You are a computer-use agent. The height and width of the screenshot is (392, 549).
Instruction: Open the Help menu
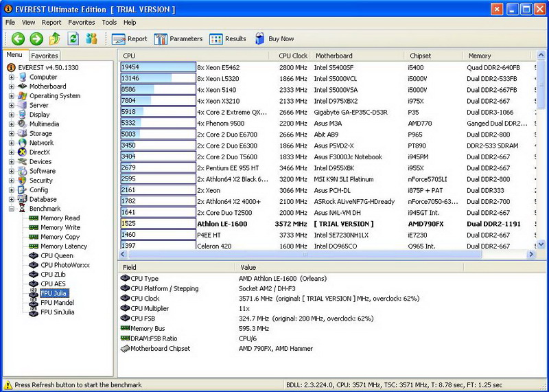click(x=130, y=23)
